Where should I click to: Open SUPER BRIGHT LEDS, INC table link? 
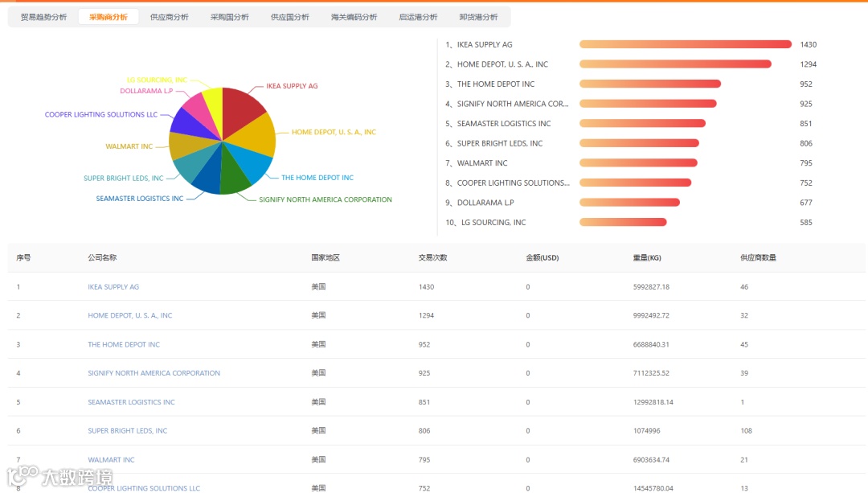[x=127, y=431]
